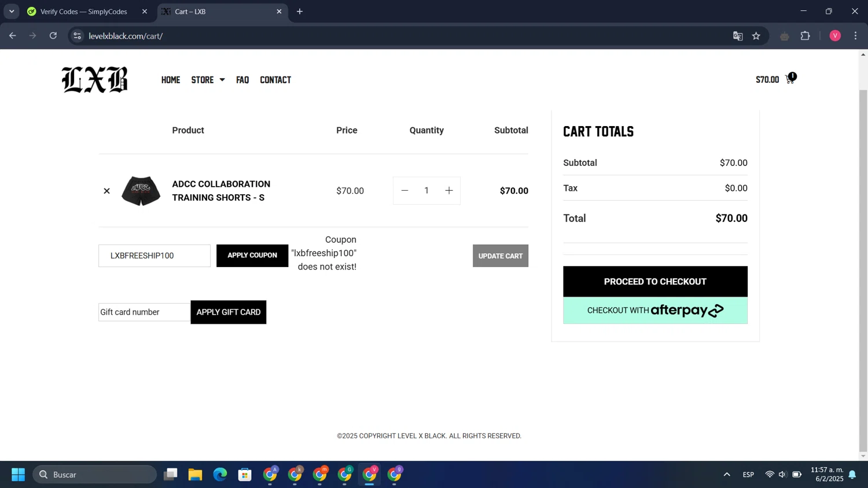Click the LXB logo

(x=95, y=80)
